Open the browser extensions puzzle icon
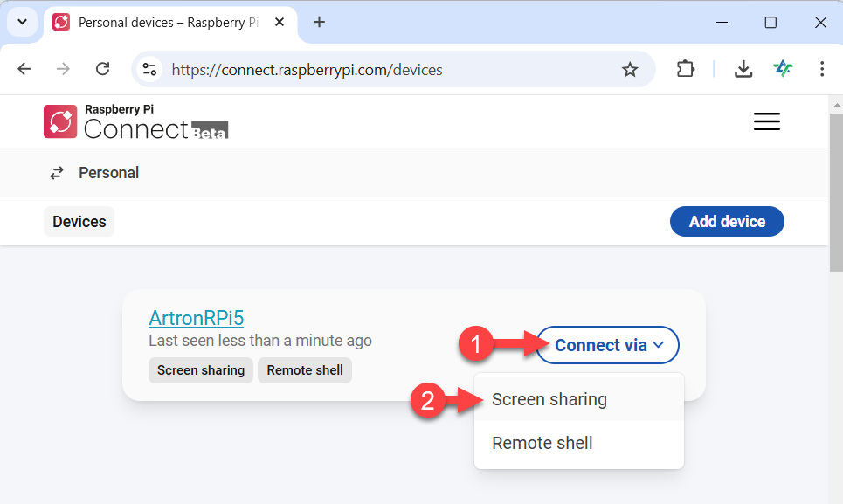This screenshot has width=843, height=504. (x=686, y=69)
